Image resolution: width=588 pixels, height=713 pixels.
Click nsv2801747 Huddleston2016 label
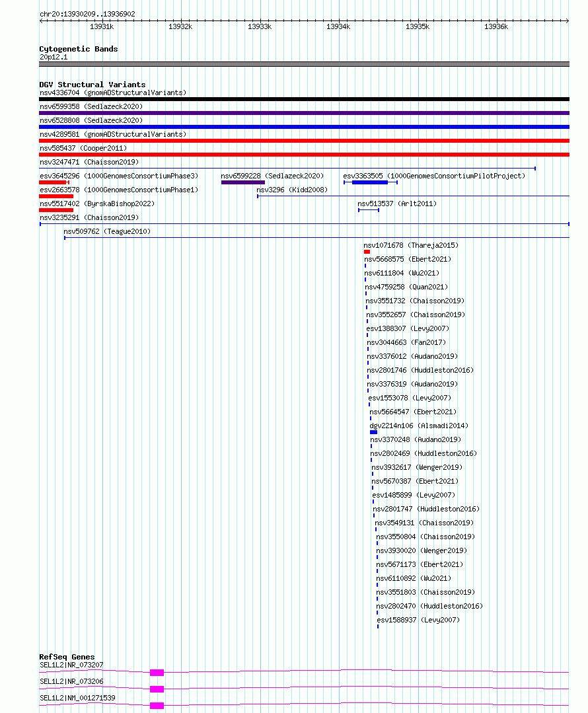(x=426, y=509)
